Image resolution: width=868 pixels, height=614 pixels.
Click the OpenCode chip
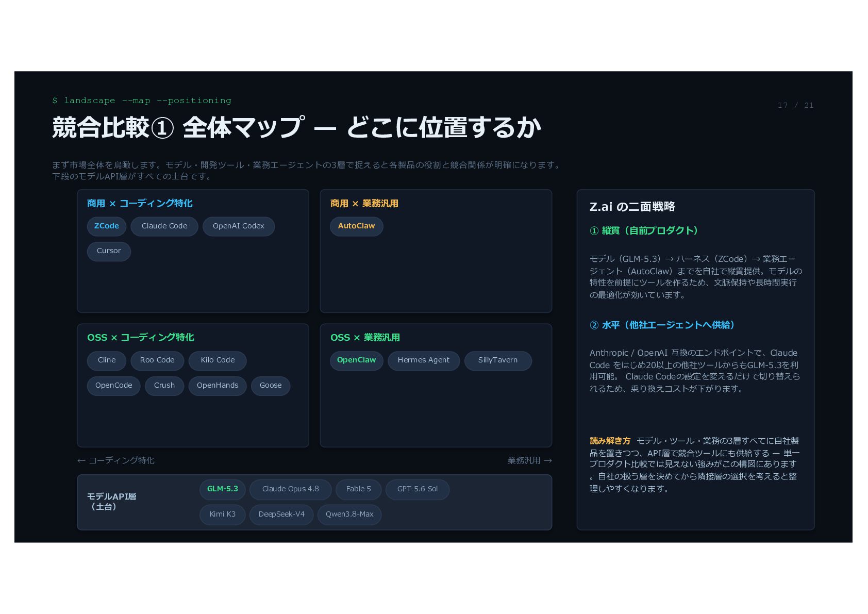click(x=113, y=386)
